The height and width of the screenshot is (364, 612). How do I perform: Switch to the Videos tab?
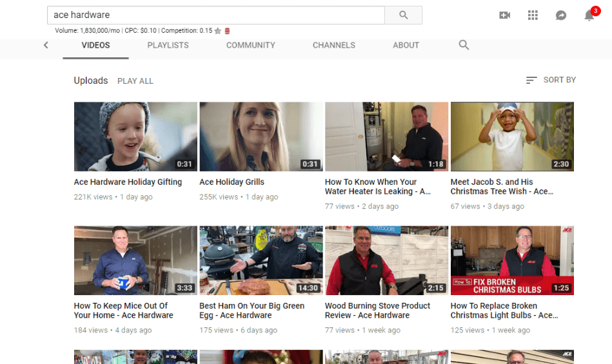95,45
